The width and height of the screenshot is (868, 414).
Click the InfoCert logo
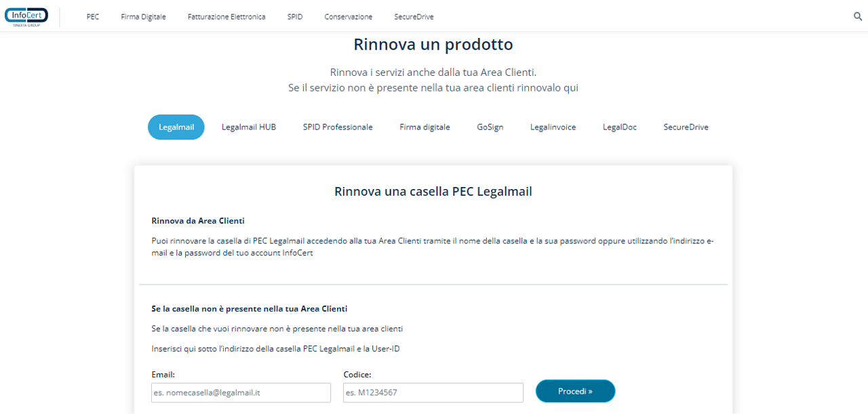pyautogui.click(x=26, y=16)
